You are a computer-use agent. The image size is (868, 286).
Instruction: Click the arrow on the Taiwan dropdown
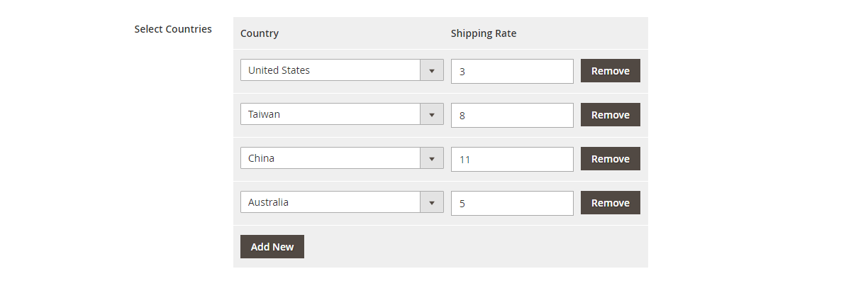(431, 114)
